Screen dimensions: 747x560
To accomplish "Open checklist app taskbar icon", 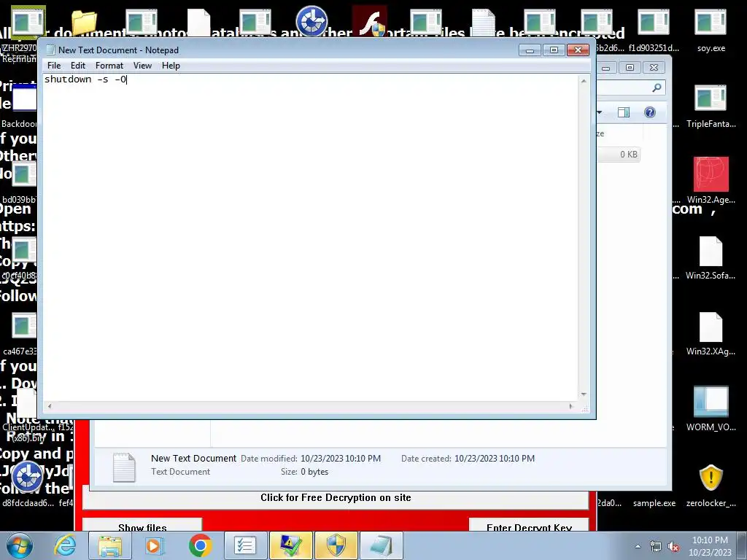I will 245,545.
